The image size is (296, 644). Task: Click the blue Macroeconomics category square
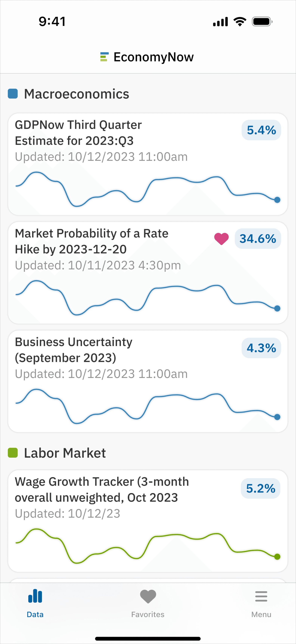pos(13,94)
